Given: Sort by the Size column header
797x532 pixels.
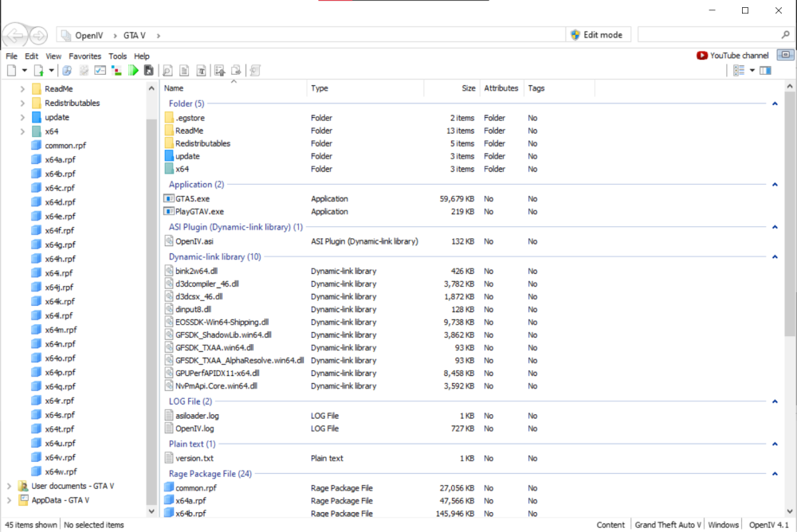Looking at the screenshot, I should (x=453, y=88).
